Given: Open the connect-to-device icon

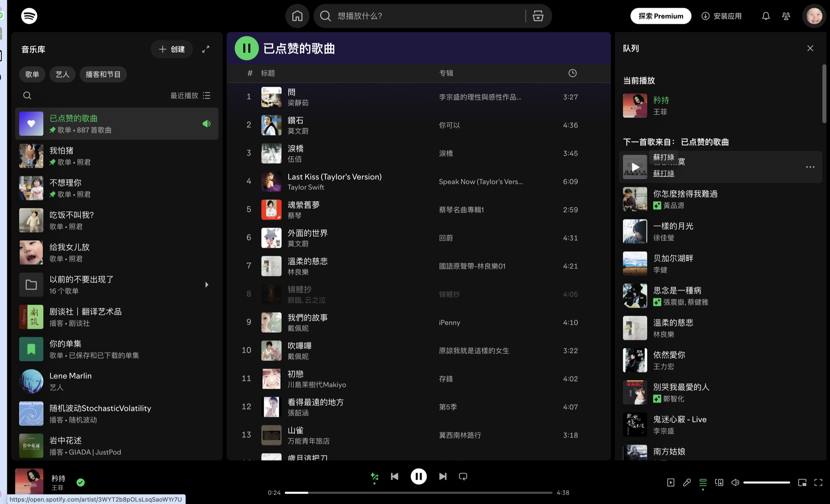Looking at the screenshot, I should click(x=719, y=482).
